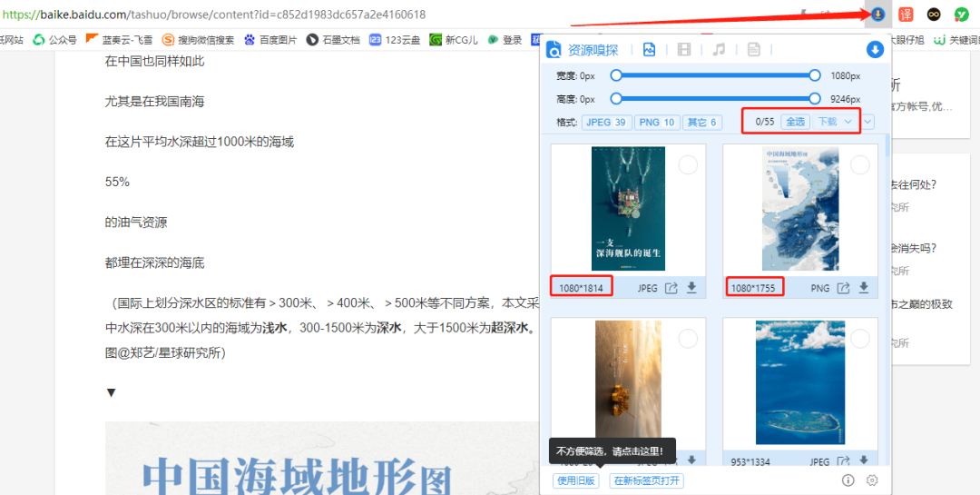Viewport: 980px width, 495px height.
Task: Click the 0/55 selected count text
Action: [x=764, y=122]
